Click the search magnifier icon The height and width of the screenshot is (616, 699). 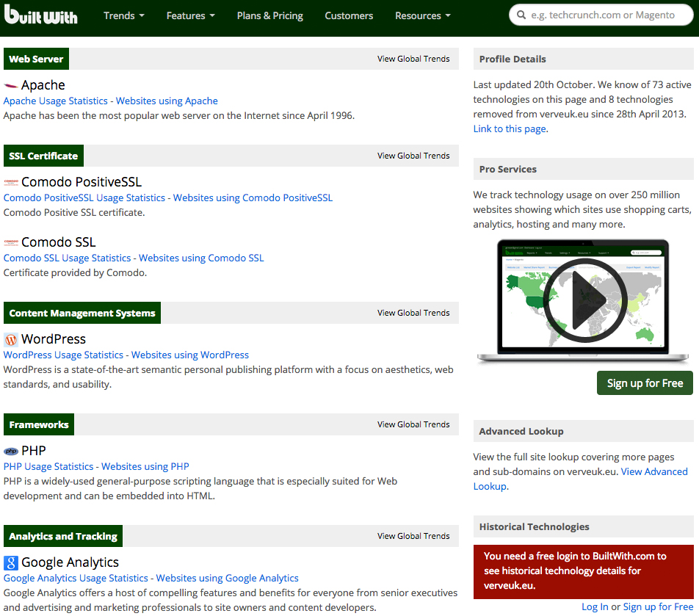521,15
